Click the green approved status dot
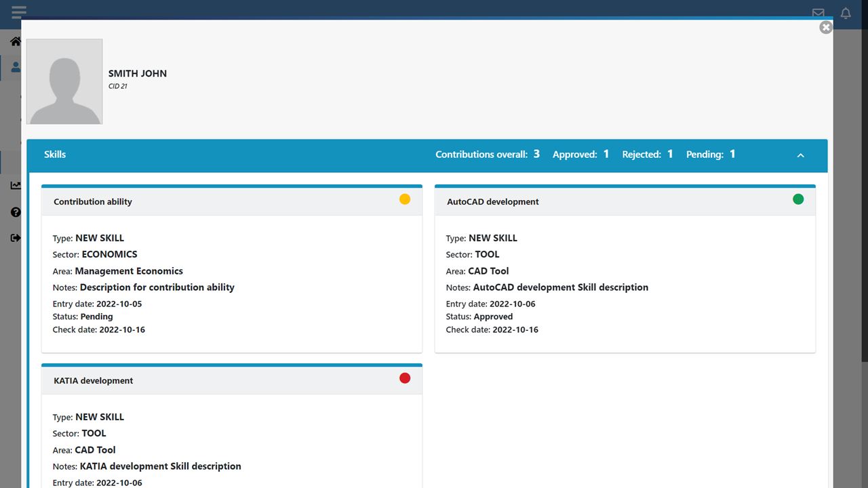This screenshot has height=488, width=868. tap(798, 199)
